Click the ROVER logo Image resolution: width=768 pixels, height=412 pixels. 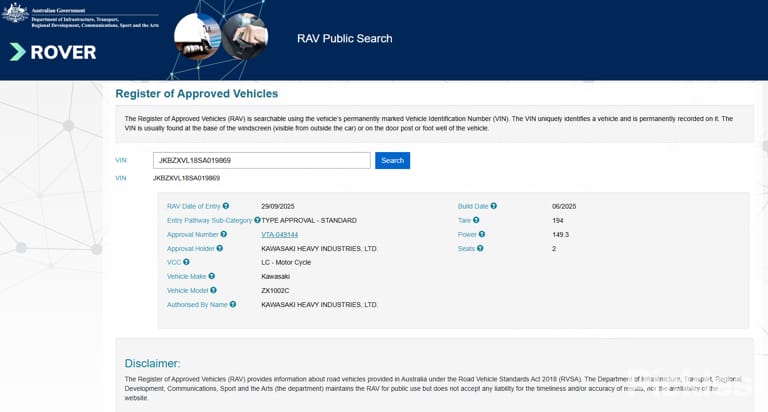pos(53,52)
